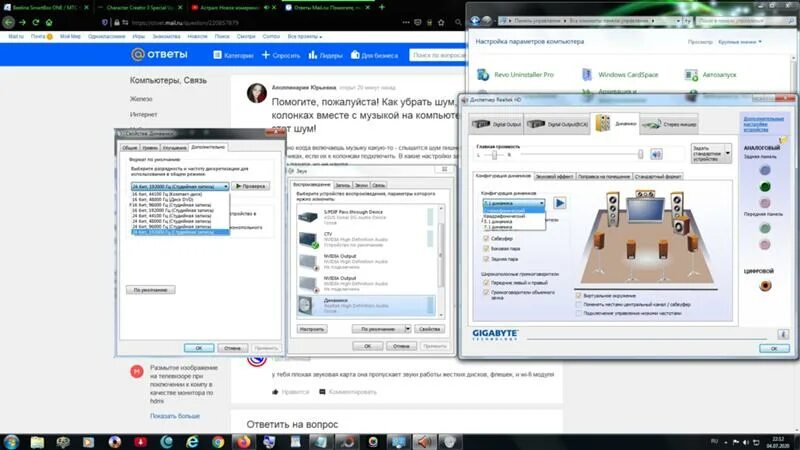Open Internet Explorer from the taskbar
The width and height of the screenshot is (800, 450).
click(192, 442)
